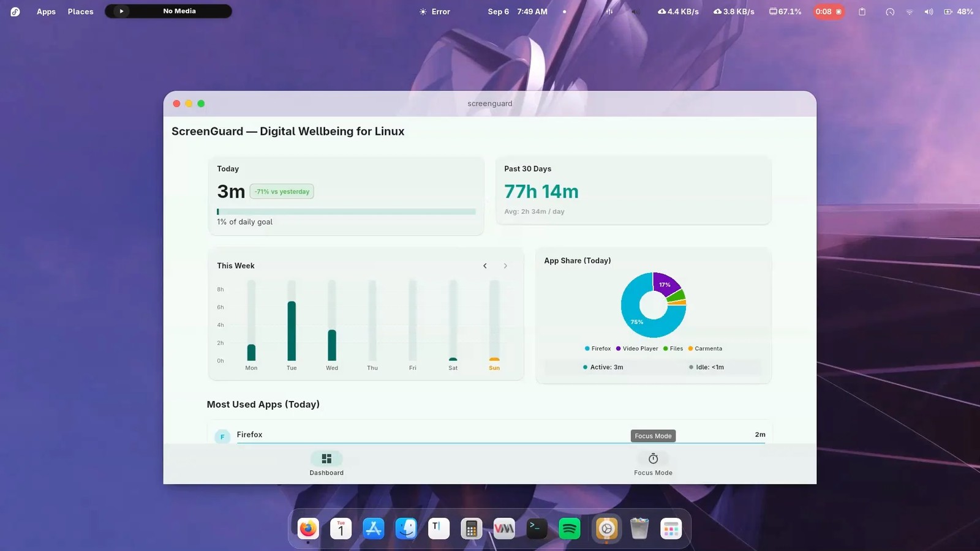Screen dimensions: 980x551
Task: Click the Firefox app avatar icon
Action: coord(222,437)
